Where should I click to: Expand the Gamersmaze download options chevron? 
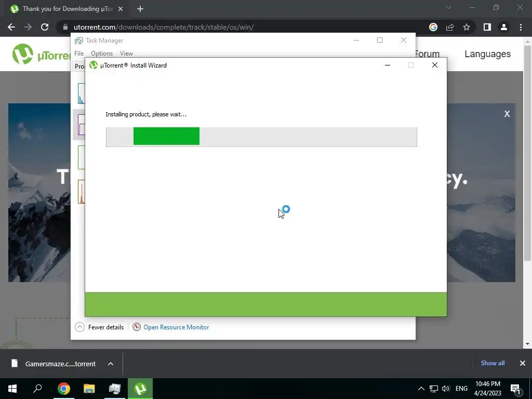point(111,364)
